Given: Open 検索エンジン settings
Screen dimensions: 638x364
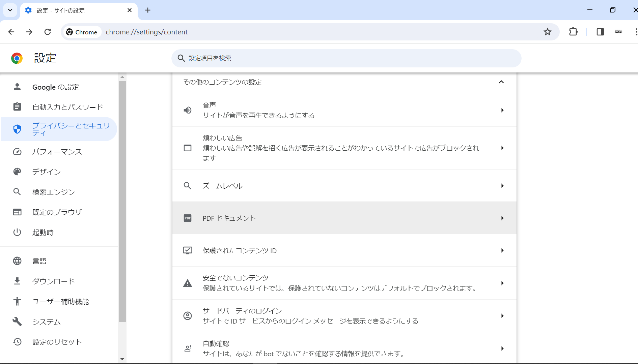Looking at the screenshot, I should [53, 192].
